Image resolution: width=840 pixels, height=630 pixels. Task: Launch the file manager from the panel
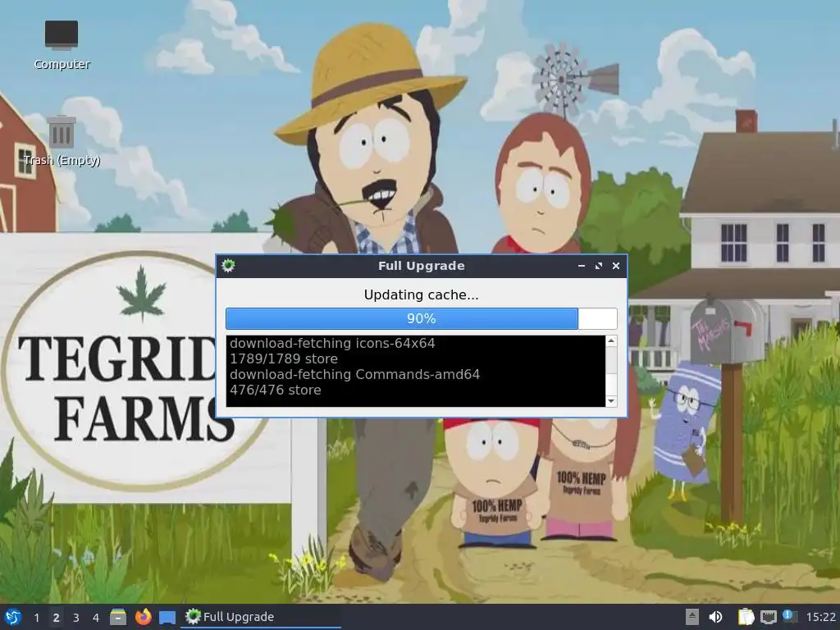118,617
